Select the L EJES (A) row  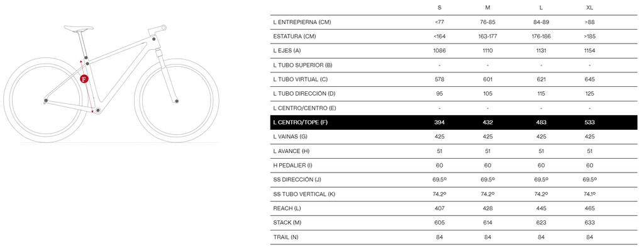pos(454,50)
